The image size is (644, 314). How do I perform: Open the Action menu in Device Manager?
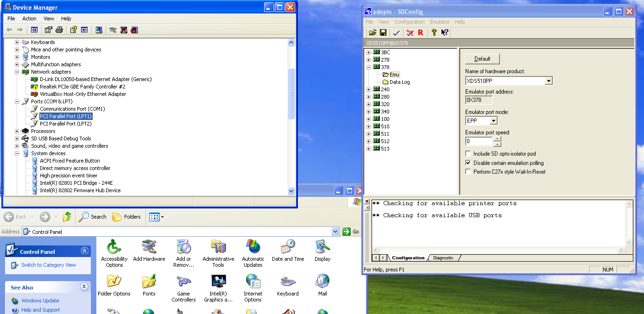click(x=29, y=19)
